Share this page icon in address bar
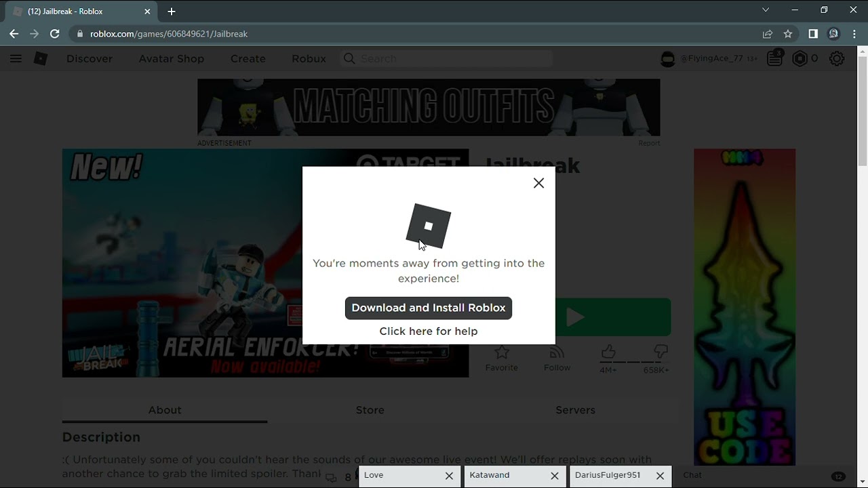The height and width of the screenshot is (488, 868). [768, 34]
